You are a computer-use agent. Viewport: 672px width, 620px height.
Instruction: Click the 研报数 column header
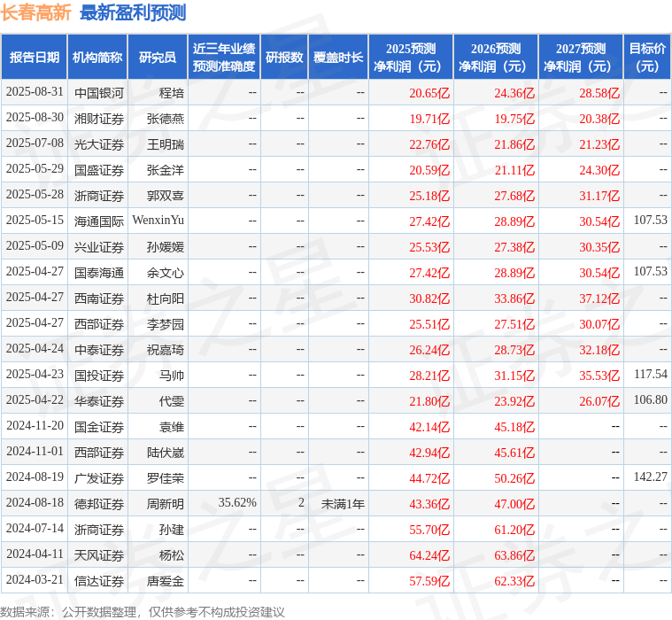[x=284, y=58]
